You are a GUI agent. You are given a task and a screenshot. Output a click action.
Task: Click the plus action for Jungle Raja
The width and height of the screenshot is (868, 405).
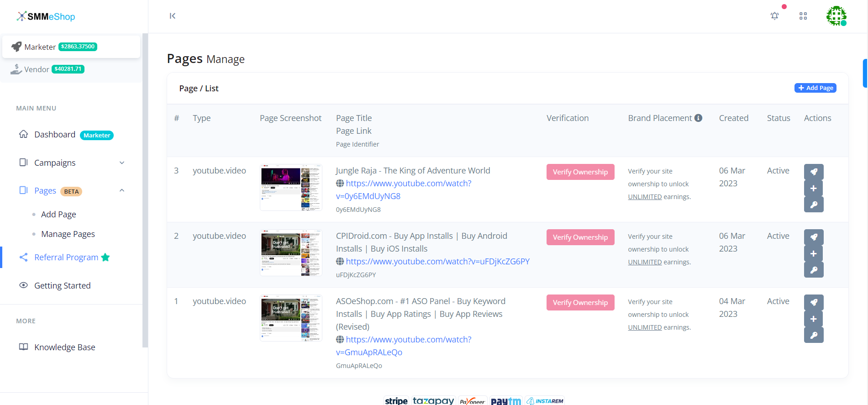[814, 188]
